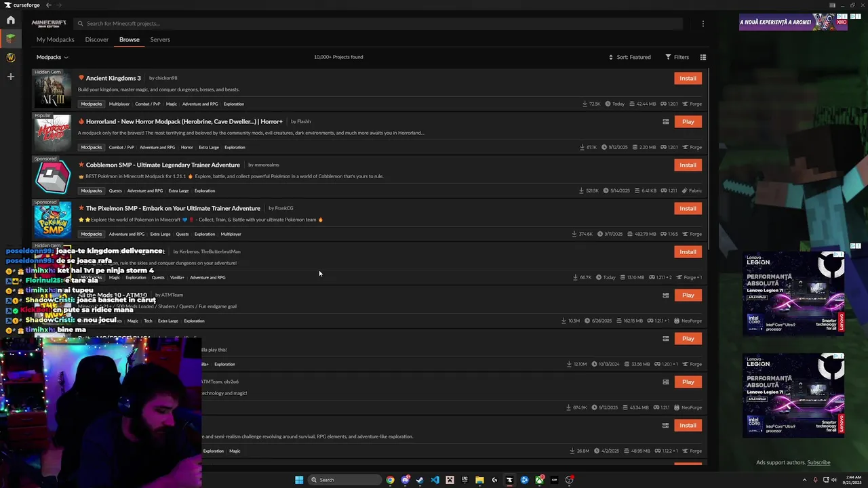Open Google Chrome from taskbar
This screenshot has height=488, width=868.
click(x=390, y=480)
